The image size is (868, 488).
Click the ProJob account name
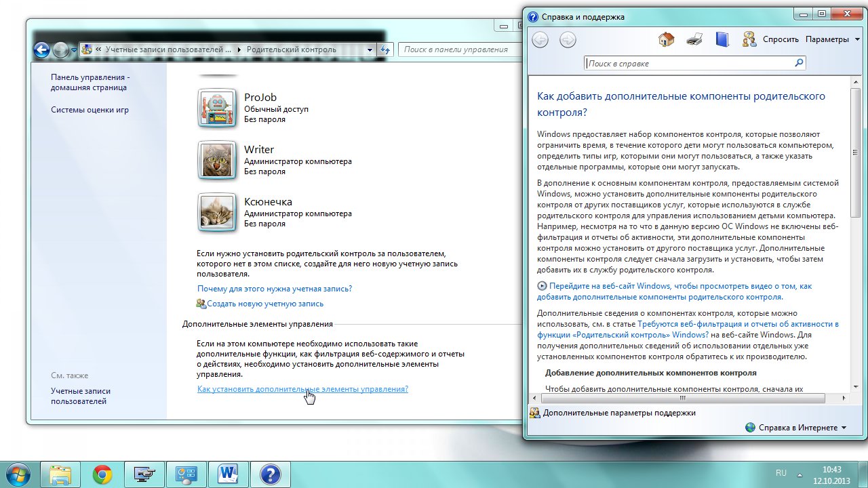click(260, 97)
